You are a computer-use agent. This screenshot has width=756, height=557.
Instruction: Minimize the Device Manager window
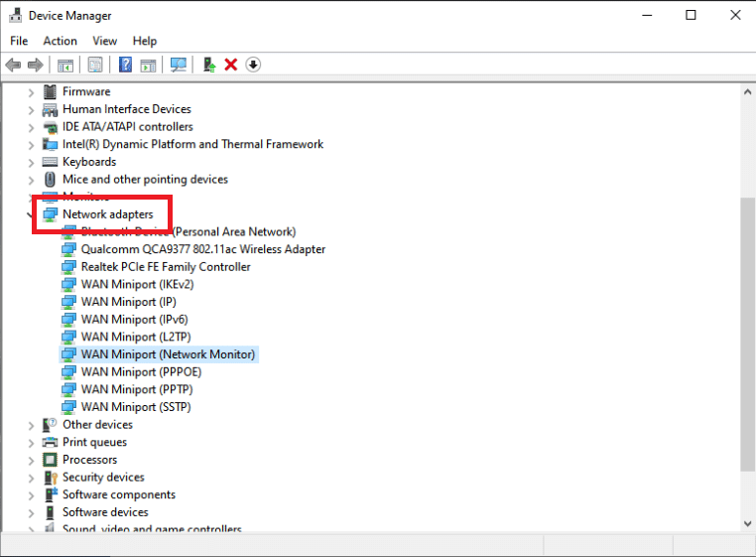(647, 16)
